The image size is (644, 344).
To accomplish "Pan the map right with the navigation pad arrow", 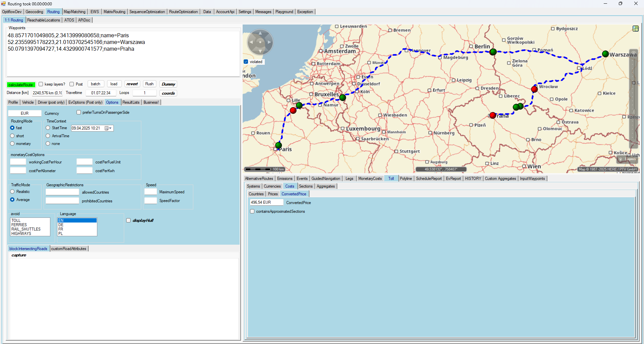I will pos(269,42).
